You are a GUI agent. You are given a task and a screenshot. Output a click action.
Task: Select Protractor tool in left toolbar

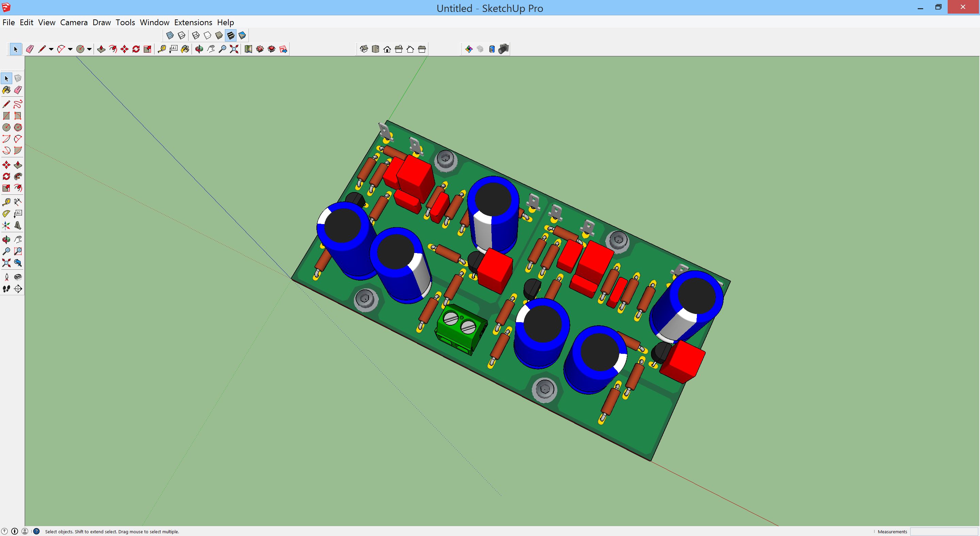point(6,214)
